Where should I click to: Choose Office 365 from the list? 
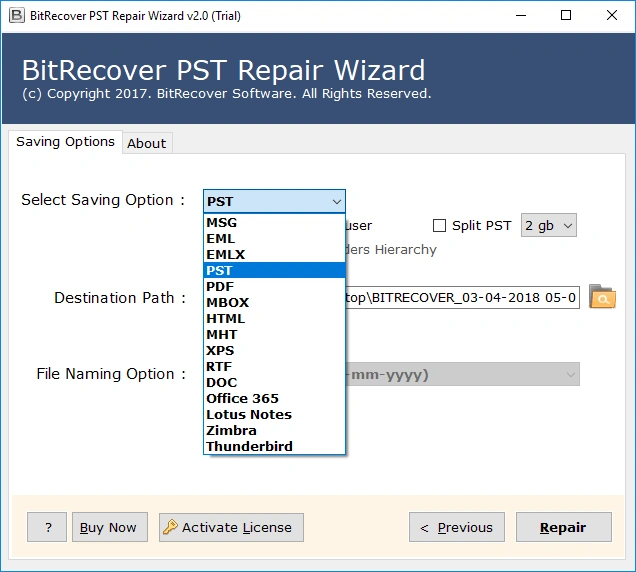[242, 398]
